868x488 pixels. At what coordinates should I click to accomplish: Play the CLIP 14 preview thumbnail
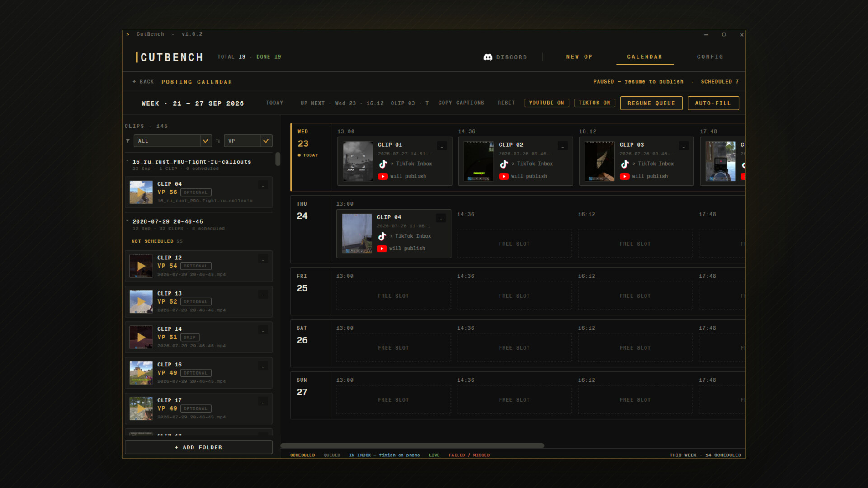(141, 337)
